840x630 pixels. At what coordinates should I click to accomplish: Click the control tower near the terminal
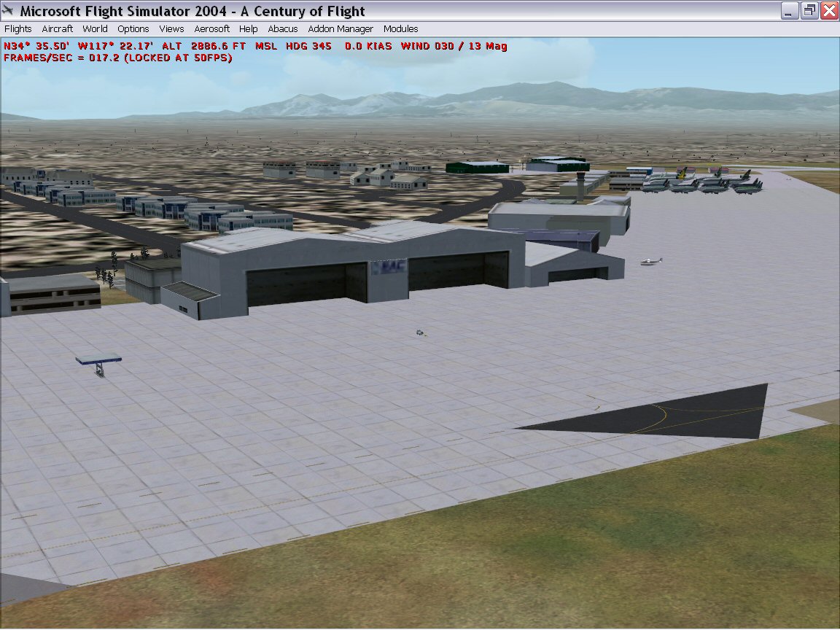pyautogui.click(x=580, y=187)
